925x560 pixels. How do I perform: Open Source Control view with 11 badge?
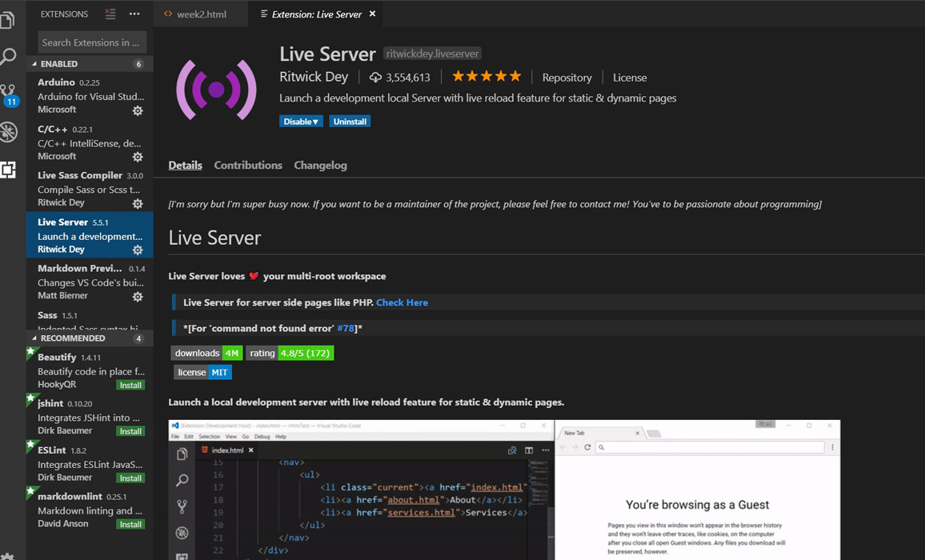(9, 94)
